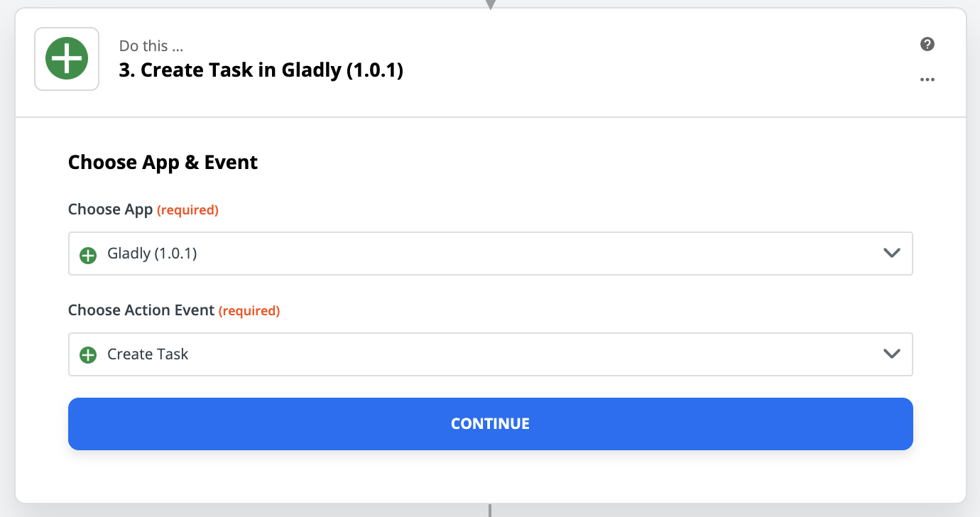Click small Gladly icon inside Choose App field
Viewport: 980px width, 517px height.
click(x=88, y=254)
